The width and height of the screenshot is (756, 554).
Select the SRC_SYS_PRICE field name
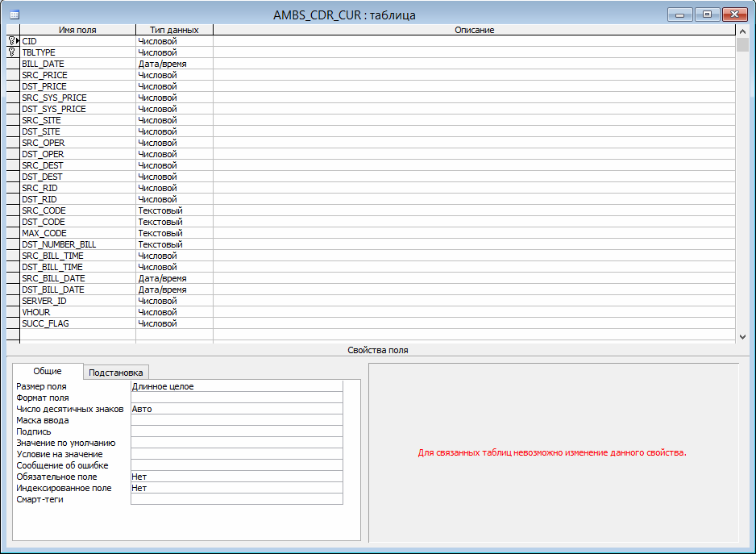[54, 98]
